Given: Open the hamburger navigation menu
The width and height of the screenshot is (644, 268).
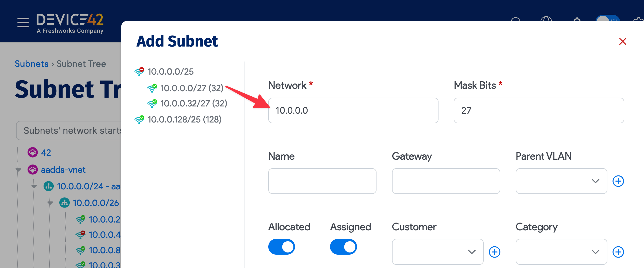Looking at the screenshot, I should pyautogui.click(x=23, y=22).
